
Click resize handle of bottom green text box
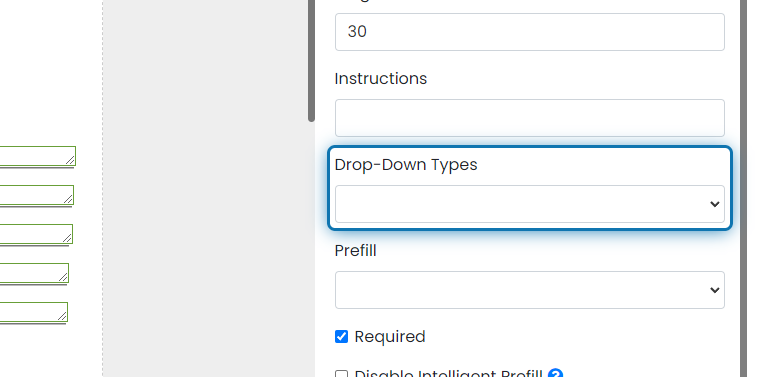(62, 316)
